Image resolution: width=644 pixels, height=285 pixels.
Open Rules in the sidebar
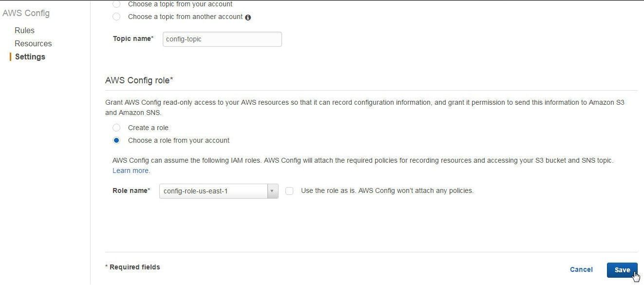click(24, 30)
